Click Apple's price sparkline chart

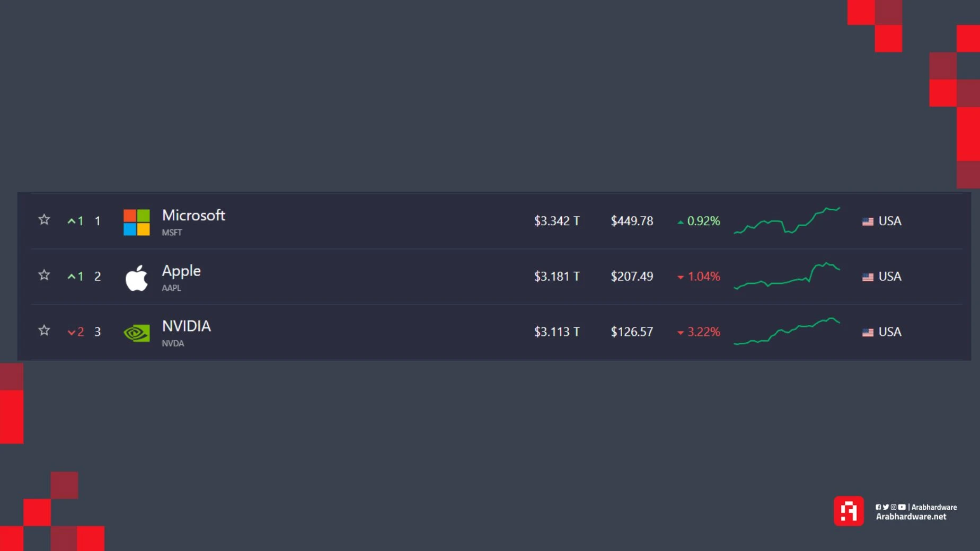click(787, 275)
